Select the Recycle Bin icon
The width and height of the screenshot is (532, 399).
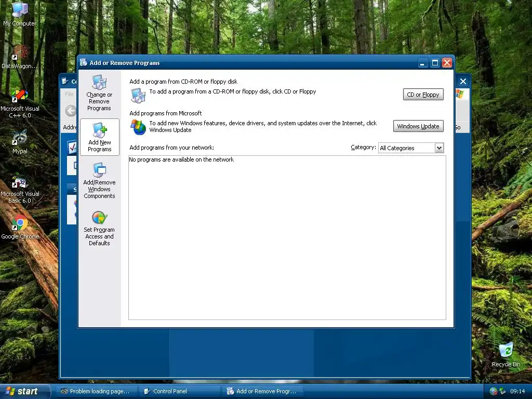coord(506,355)
